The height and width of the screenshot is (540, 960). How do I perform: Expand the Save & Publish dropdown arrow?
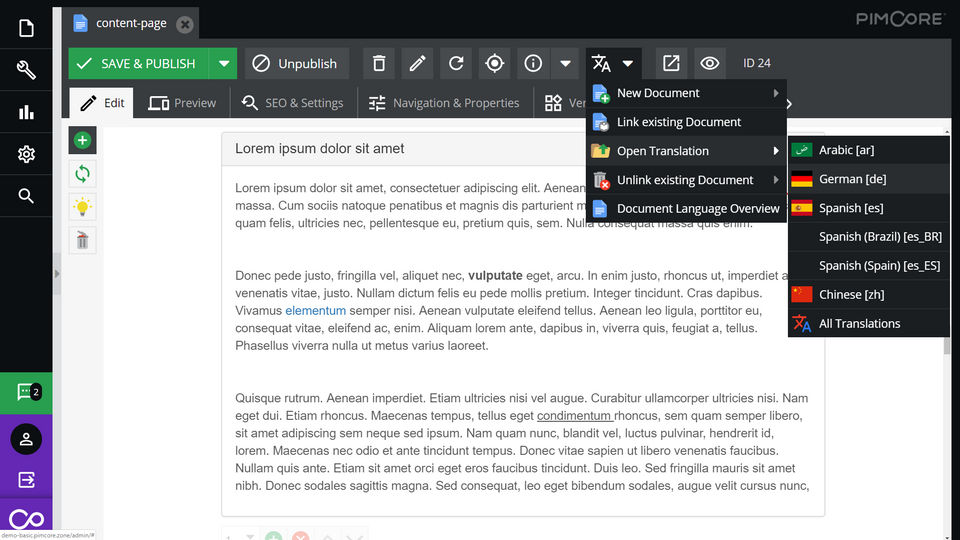click(223, 63)
